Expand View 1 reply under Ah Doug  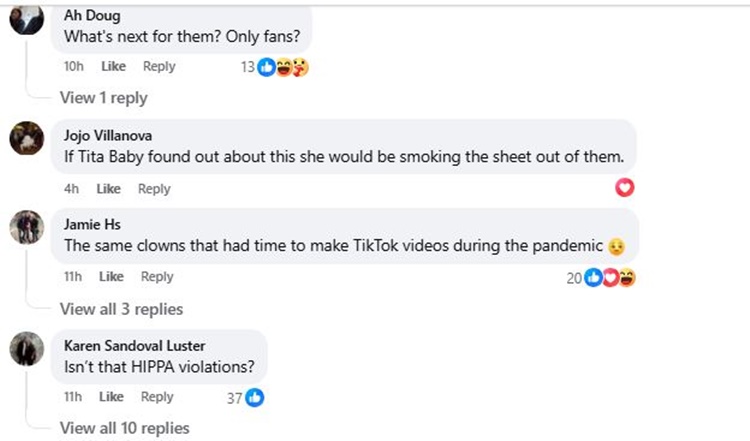(103, 98)
